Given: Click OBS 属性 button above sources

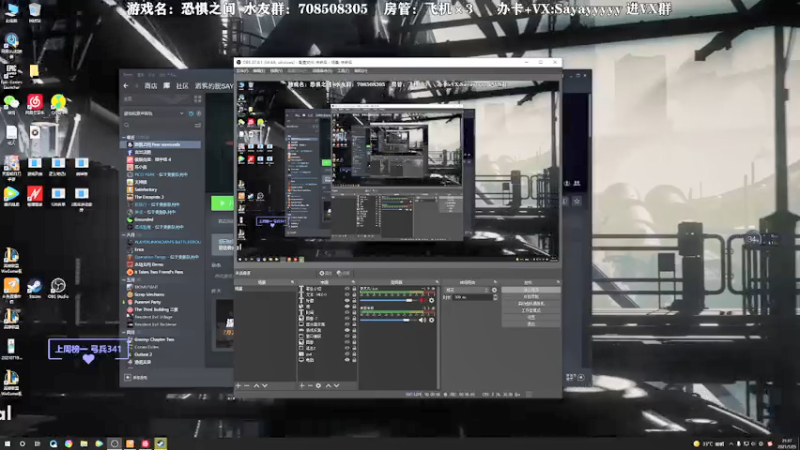Looking at the screenshot, I should tap(326, 273).
